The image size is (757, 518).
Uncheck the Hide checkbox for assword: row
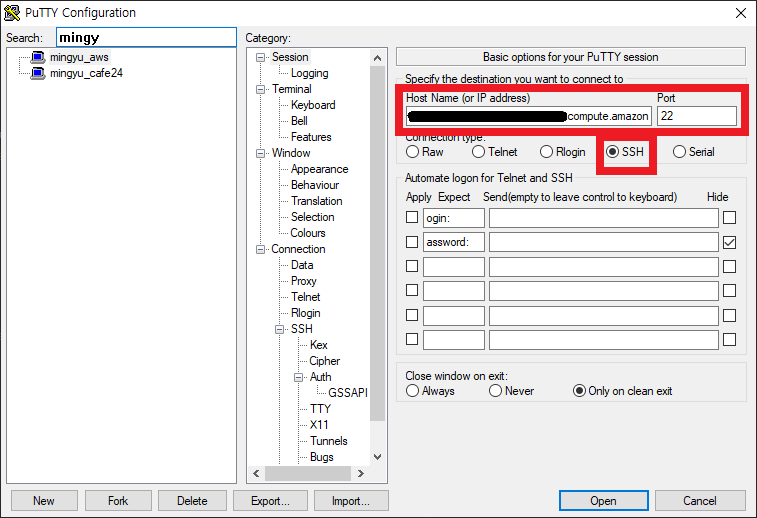(729, 242)
